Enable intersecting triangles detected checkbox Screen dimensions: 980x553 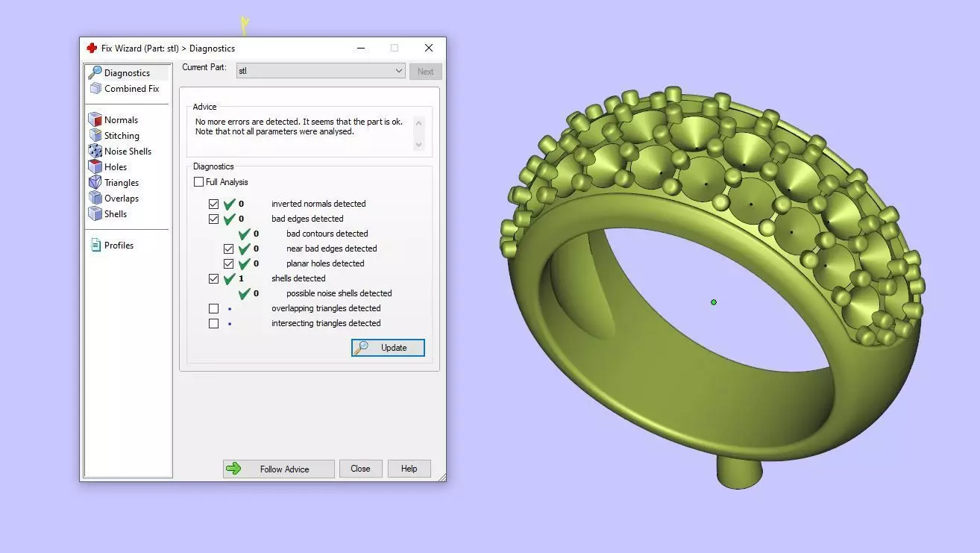pos(214,323)
